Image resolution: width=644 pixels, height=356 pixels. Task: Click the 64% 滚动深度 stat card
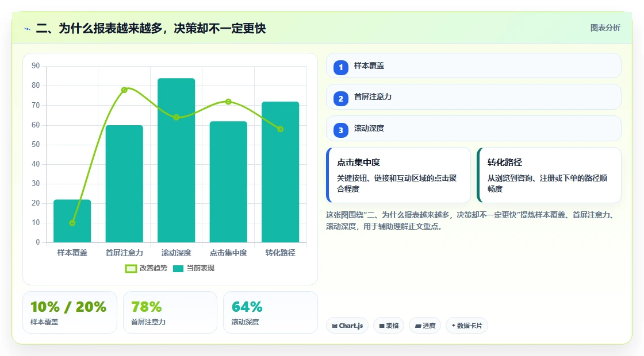(x=270, y=312)
